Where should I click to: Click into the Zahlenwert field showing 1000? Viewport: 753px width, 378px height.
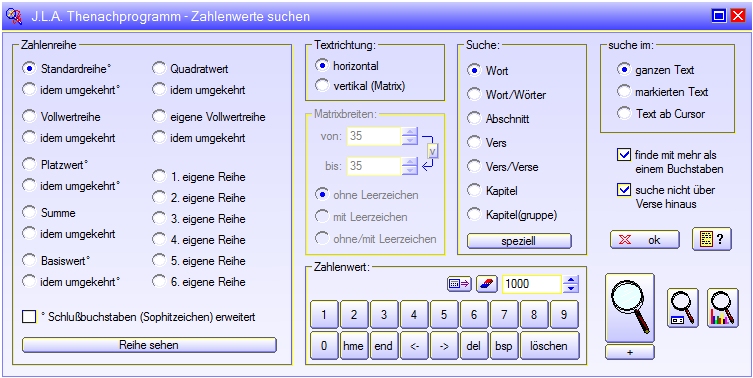click(531, 284)
